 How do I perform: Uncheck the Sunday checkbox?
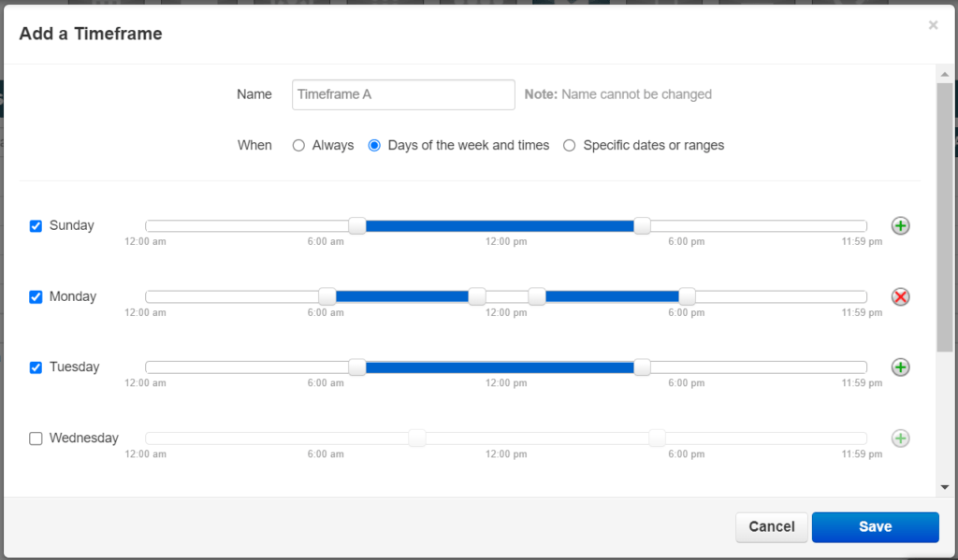click(36, 226)
